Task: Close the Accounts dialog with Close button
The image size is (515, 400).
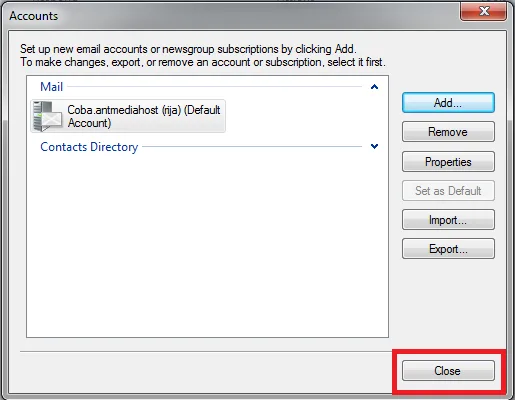Action: pos(448,371)
